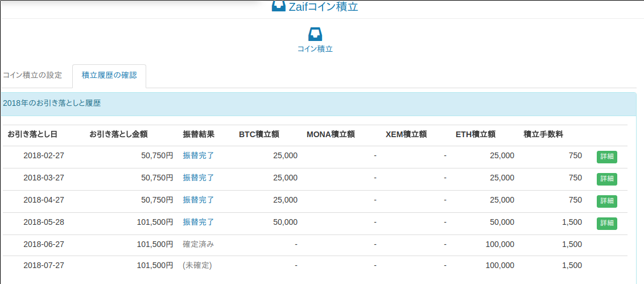The height and width of the screenshot is (284, 644).
Task: Click the お引き落とし日 column header
Action: [32, 134]
